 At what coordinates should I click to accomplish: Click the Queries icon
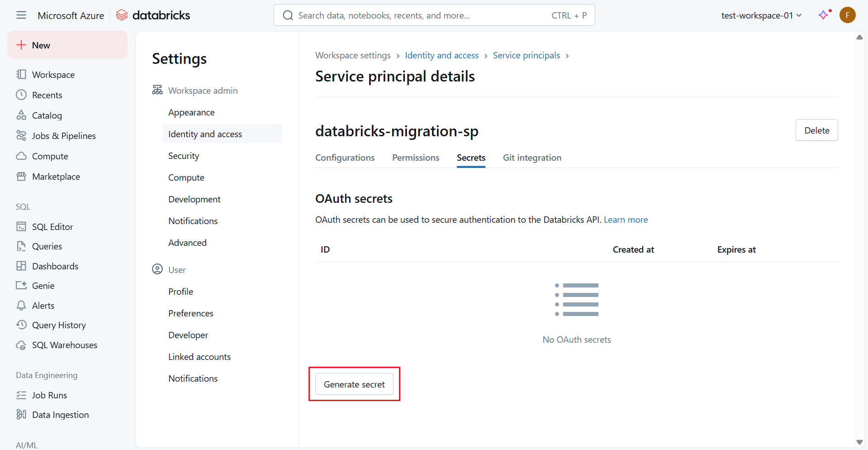(x=21, y=246)
